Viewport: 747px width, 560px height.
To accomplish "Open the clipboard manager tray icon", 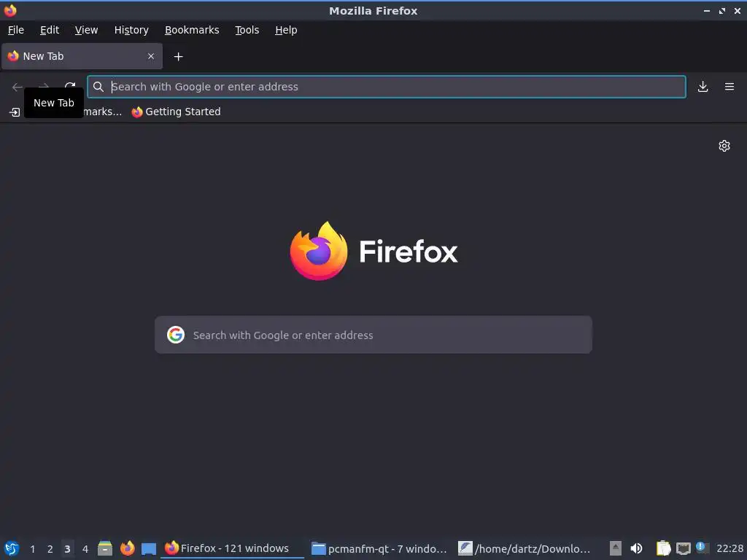I will point(663,548).
